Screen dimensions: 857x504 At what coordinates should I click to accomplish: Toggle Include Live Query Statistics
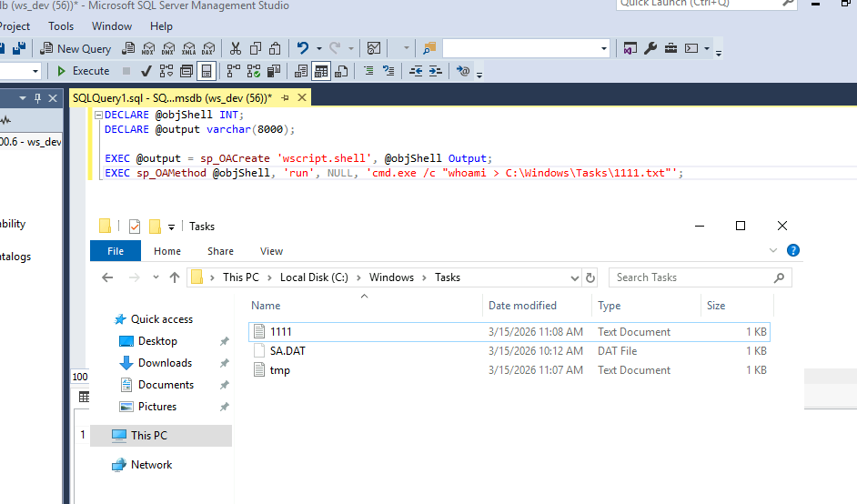point(254,71)
